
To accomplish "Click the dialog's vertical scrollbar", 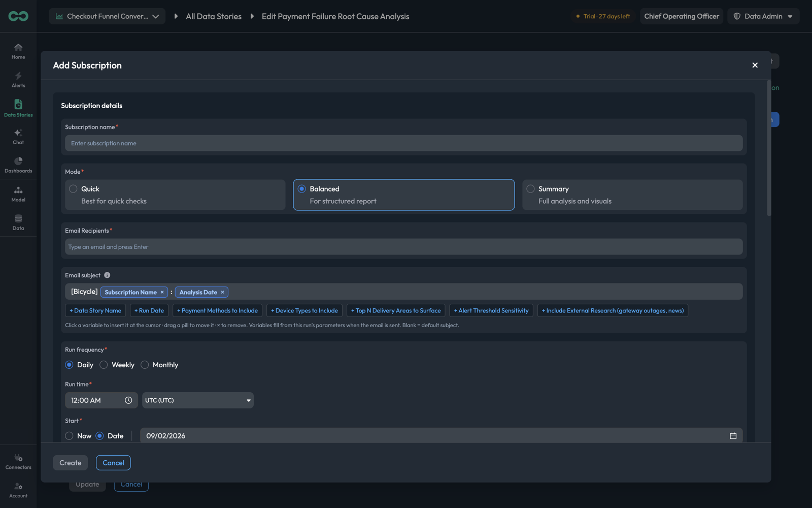I will (x=769, y=148).
